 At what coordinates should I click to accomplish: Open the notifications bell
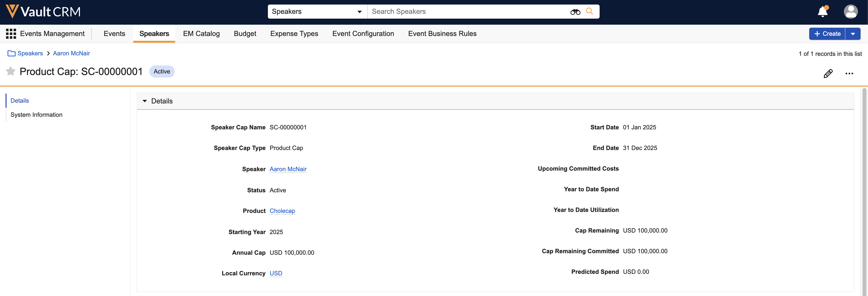[x=823, y=12]
